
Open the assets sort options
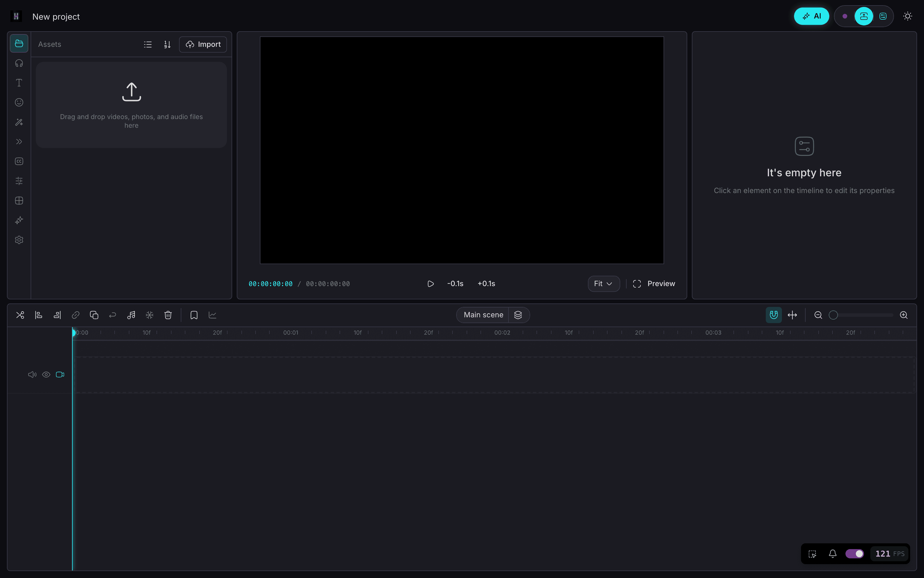click(167, 44)
